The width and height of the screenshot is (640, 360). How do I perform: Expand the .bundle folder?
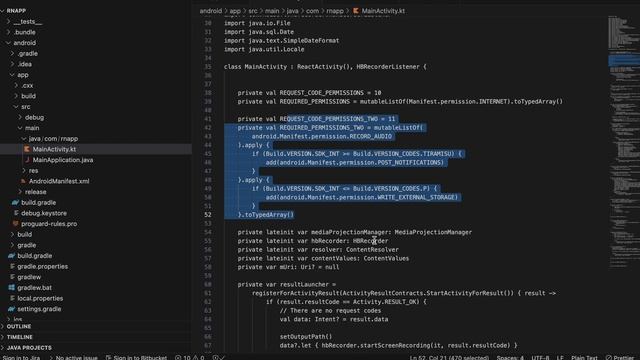click(x=8, y=32)
